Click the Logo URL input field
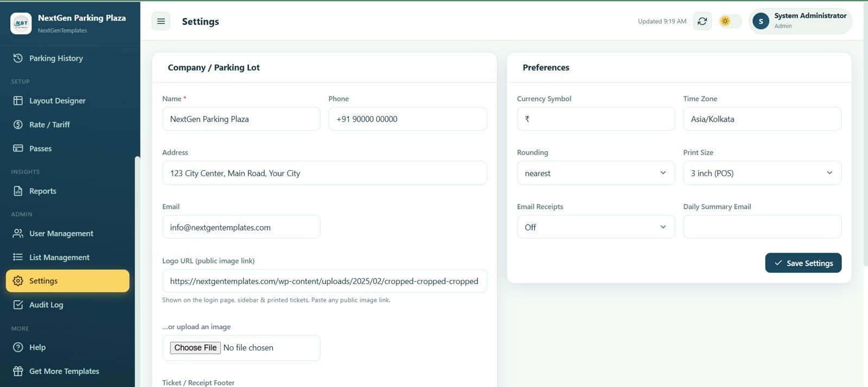The image size is (868, 387). [324, 281]
